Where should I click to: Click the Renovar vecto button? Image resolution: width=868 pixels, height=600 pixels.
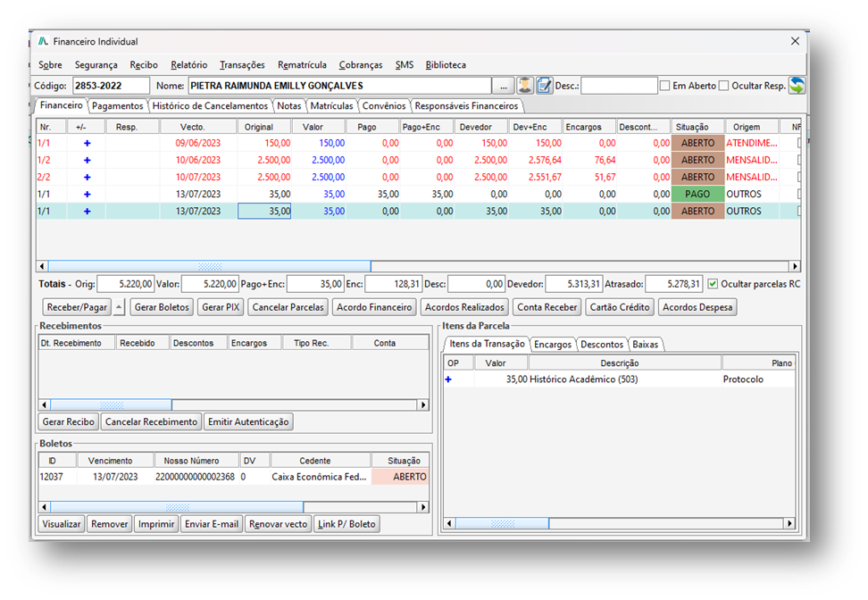coord(278,524)
